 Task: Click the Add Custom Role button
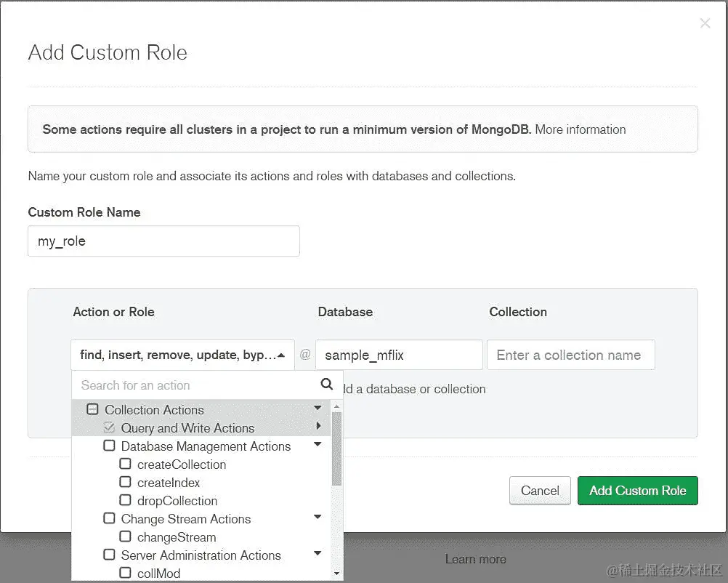(637, 490)
